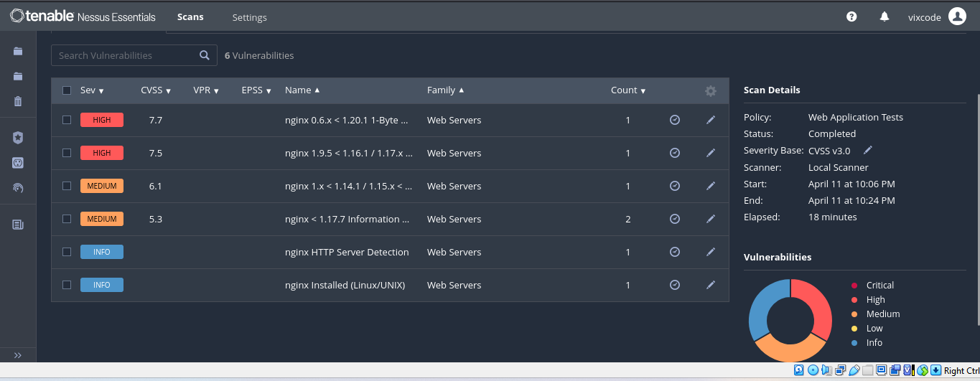The image size is (980, 381).
Task: Check box for nginx HTTP Server Detection
Action: [x=67, y=252]
